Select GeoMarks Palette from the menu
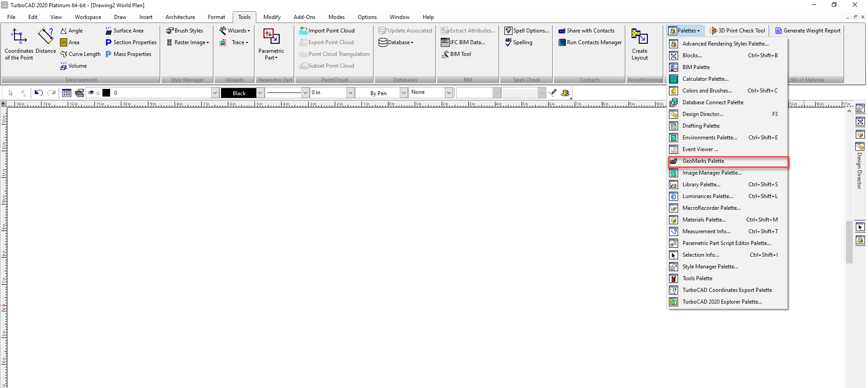This screenshot has height=388, width=868. tap(728, 161)
